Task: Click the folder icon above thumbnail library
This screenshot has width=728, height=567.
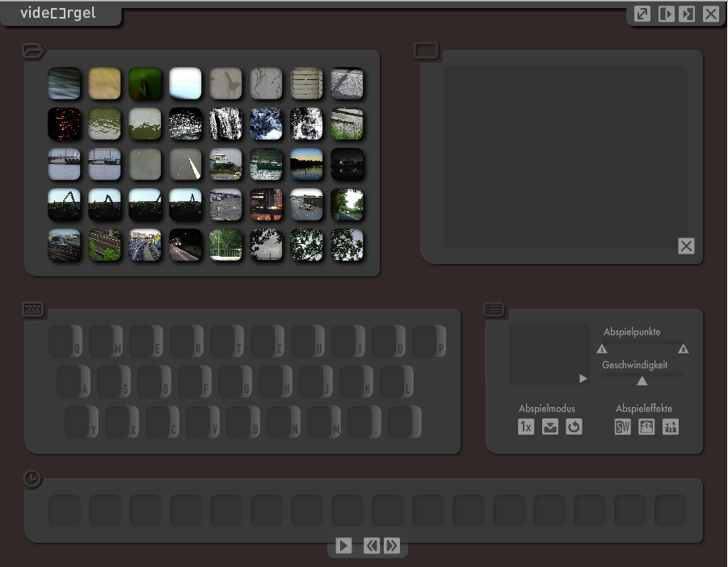Action: coord(33,51)
